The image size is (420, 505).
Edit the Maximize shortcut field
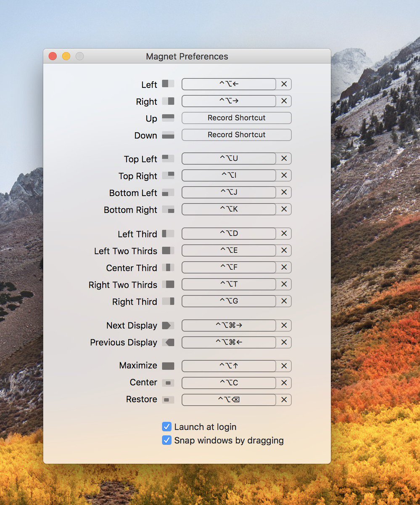[229, 366]
